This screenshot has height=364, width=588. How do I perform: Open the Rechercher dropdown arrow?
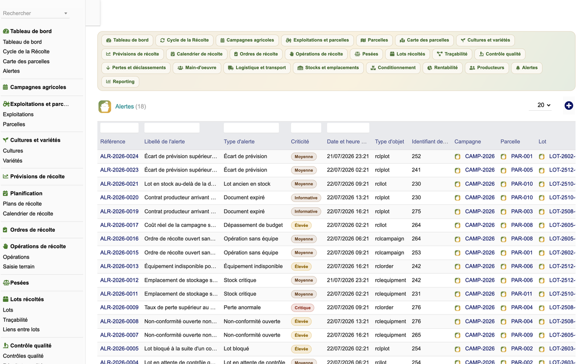coord(66,14)
